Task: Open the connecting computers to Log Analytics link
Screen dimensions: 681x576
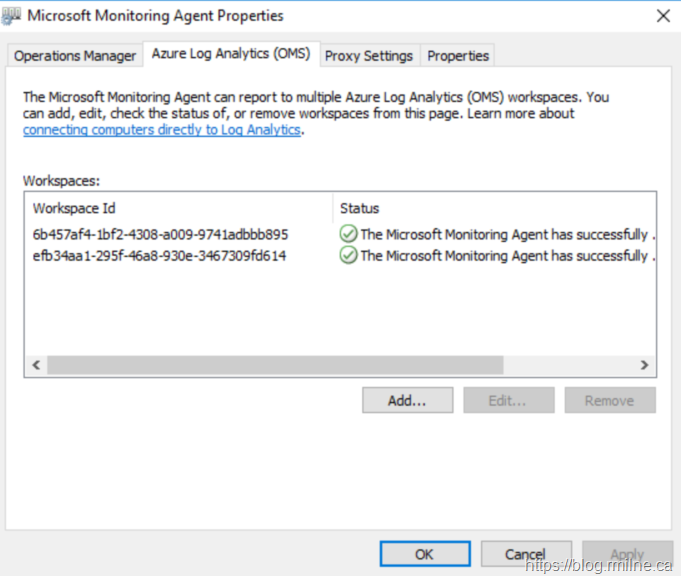Action: click(161, 130)
